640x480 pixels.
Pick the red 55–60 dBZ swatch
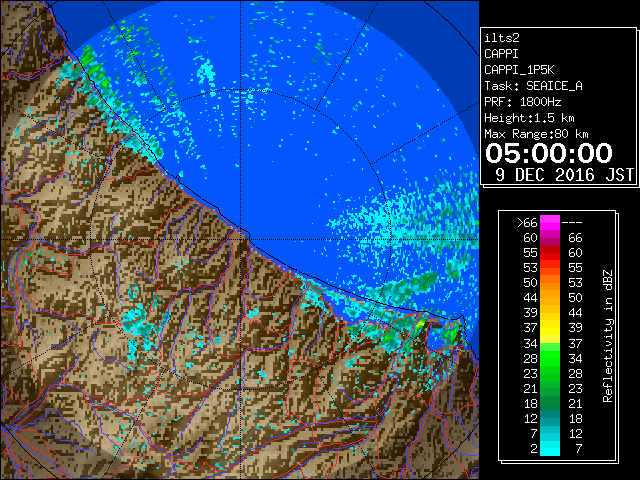550,253
